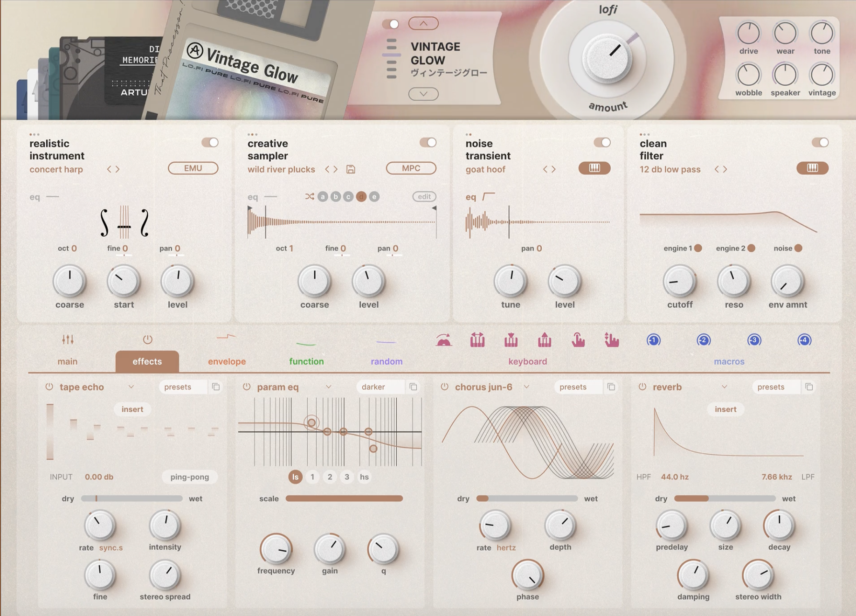This screenshot has height=616, width=856.
Task: Open tape echo effect type dropdown
Action: [131, 387]
